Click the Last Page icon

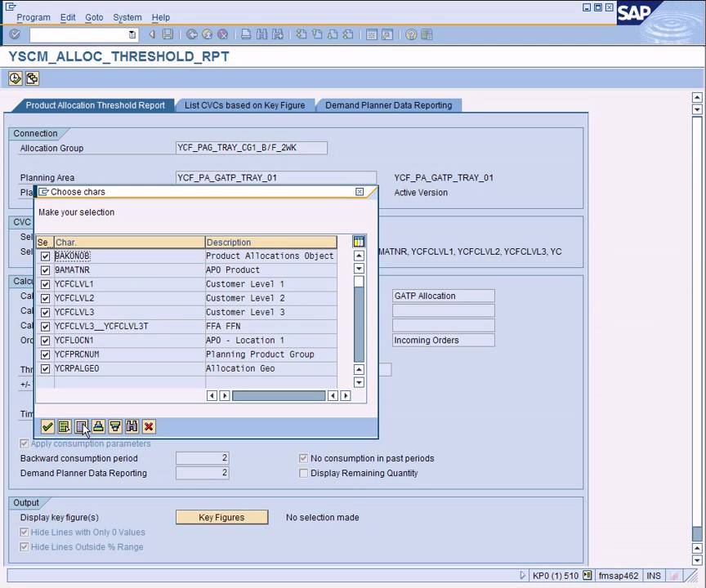pyautogui.click(x=348, y=34)
